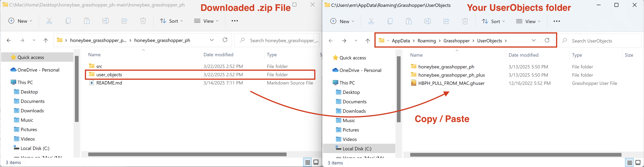This screenshot has width=644, height=167.
Task: Open See more options in the UserObjects window
Action: click(557, 21)
